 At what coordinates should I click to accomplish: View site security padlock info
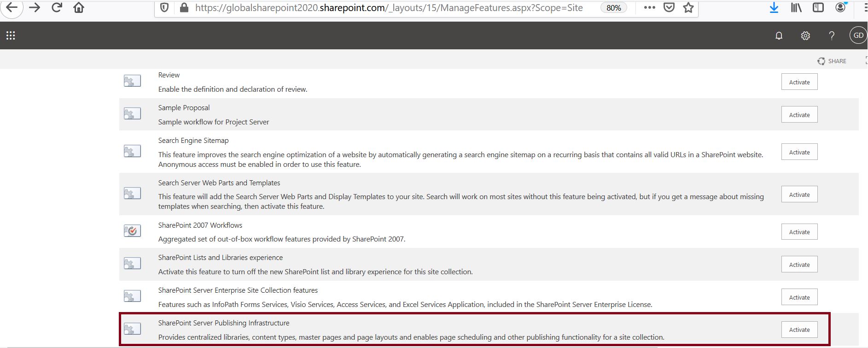pyautogui.click(x=184, y=8)
